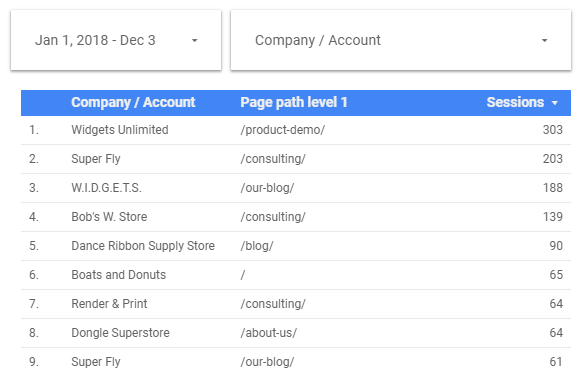
Task: Click the Sessions column header
Action: coord(515,102)
